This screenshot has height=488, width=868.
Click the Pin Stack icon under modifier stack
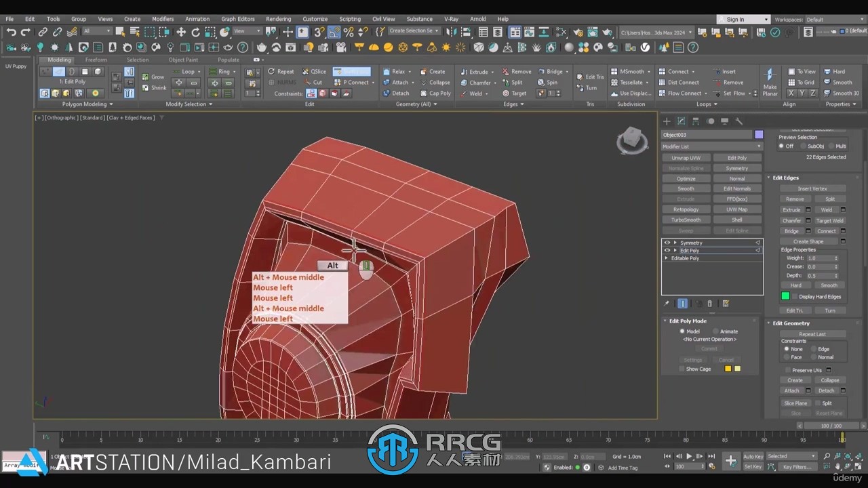coord(667,304)
